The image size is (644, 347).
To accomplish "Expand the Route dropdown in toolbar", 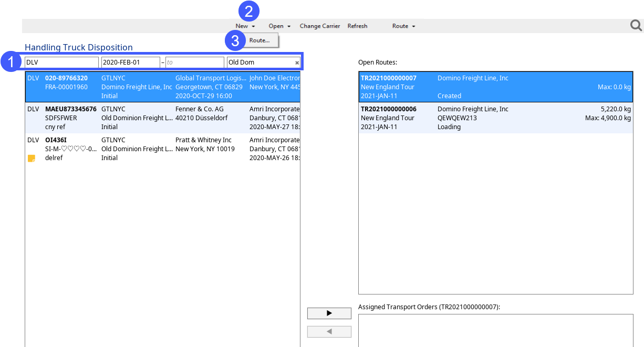I will tap(403, 26).
